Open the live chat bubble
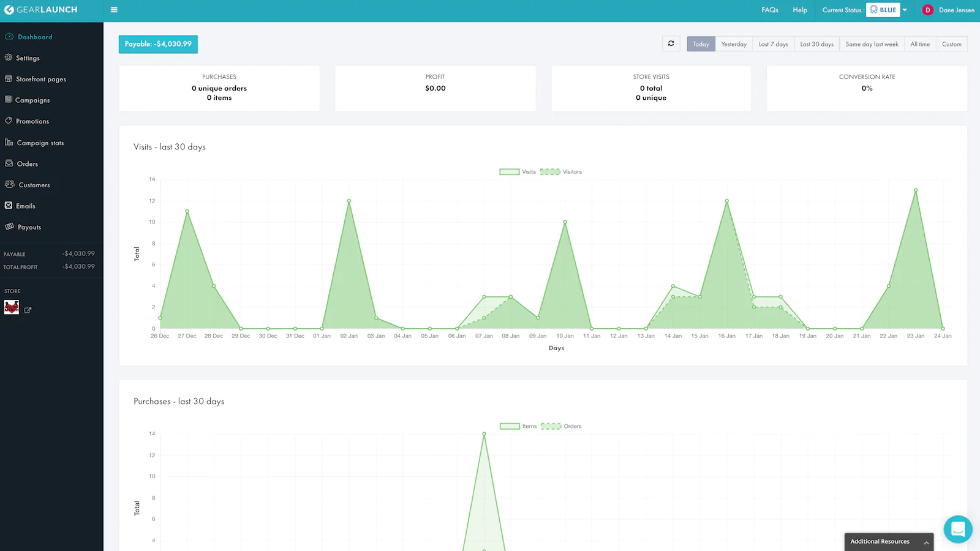Screen dimensions: 980x551 pyautogui.click(x=958, y=530)
